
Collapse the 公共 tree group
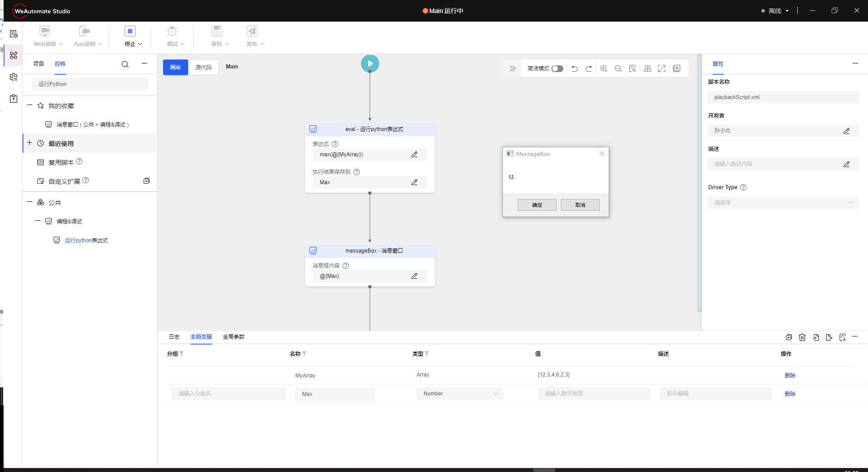pos(30,202)
